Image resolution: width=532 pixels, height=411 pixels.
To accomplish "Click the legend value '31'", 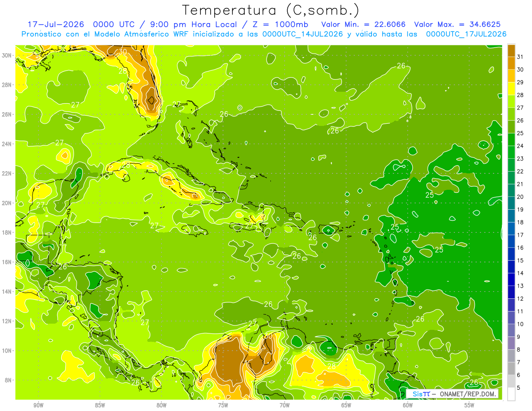I will [x=520, y=57].
